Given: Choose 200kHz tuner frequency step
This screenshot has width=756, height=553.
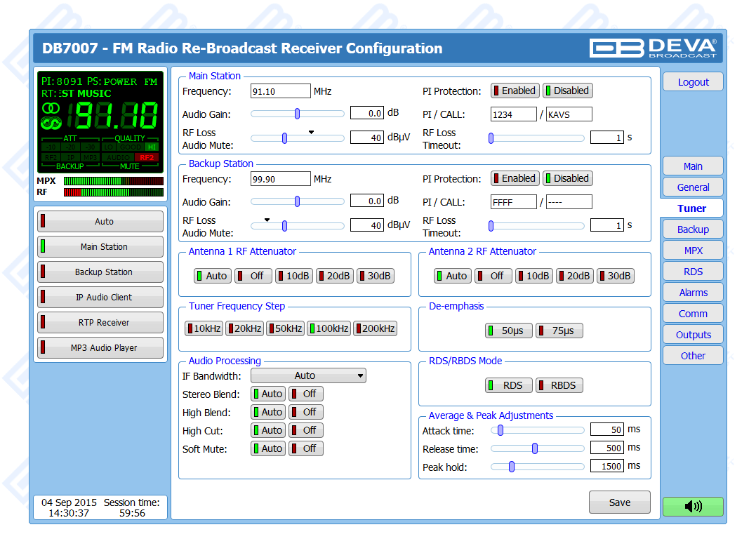Looking at the screenshot, I should pyautogui.click(x=375, y=328).
